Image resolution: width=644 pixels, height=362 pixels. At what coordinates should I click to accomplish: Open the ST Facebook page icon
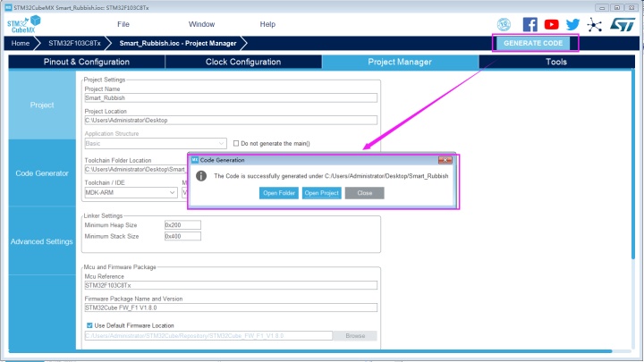(x=530, y=25)
